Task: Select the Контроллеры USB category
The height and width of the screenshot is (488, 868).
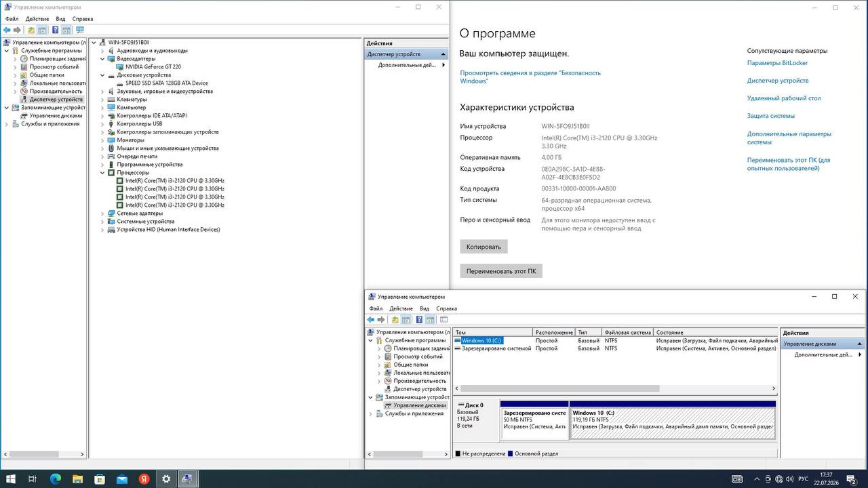Action: 140,124
